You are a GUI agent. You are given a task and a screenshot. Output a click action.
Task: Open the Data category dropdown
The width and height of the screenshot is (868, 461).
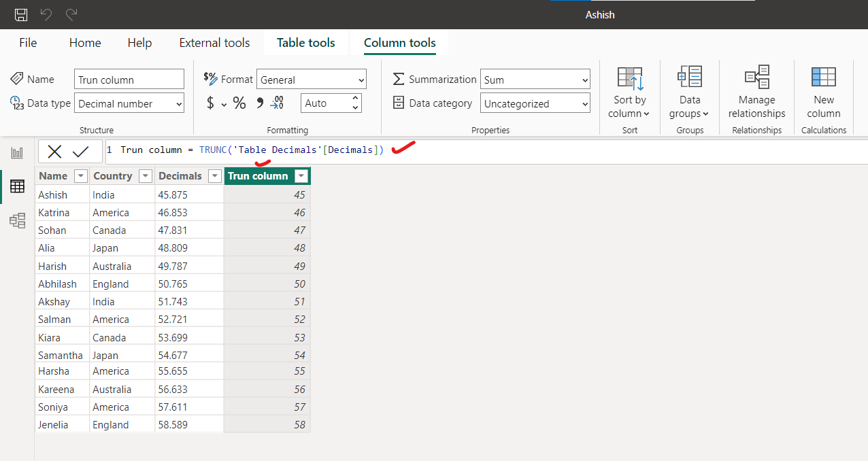[535, 103]
